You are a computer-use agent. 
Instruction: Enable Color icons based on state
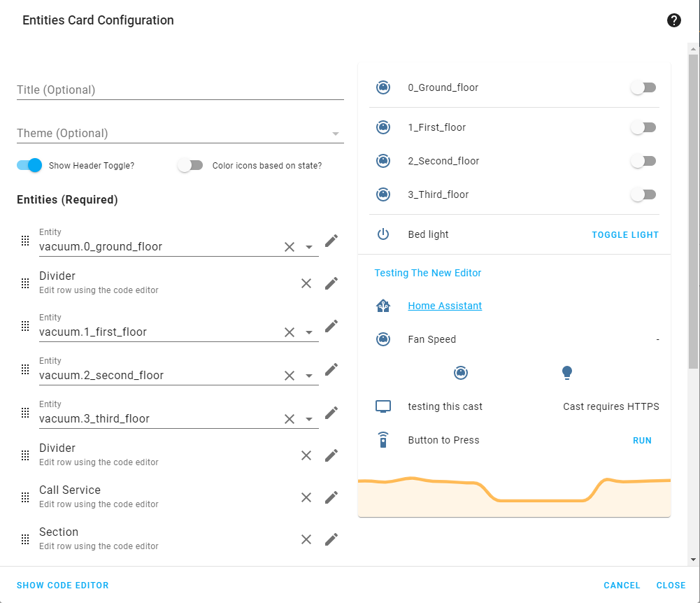(x=190, y=165)
